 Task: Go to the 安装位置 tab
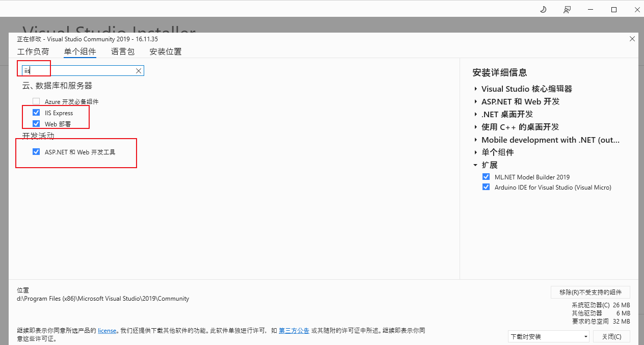[x=166, y=51]
